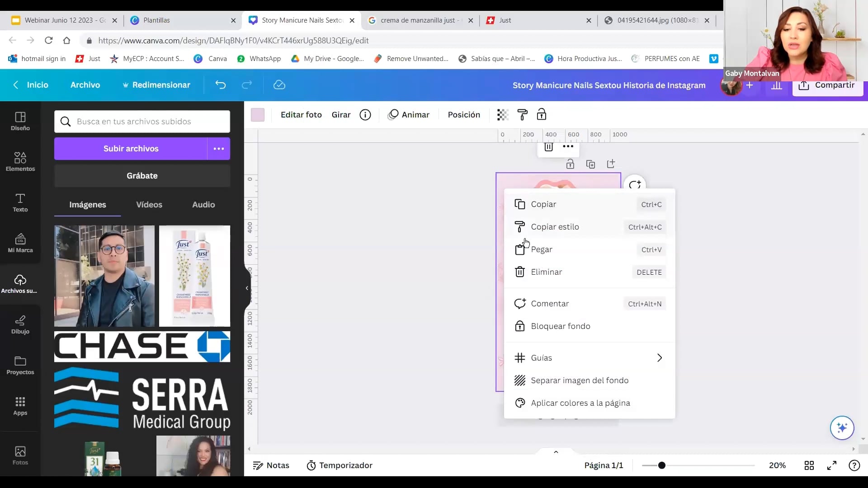Open the Dibujo panel
The height and width of the screenshot is (488, 868).
pos(20,324)
